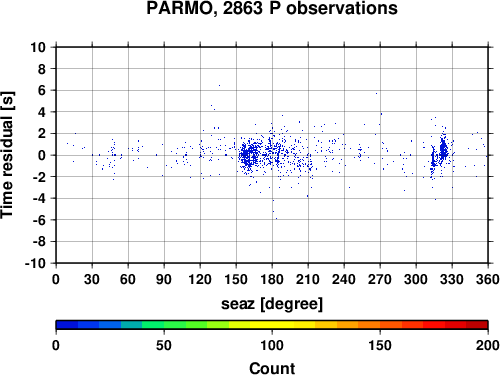Click the x-axis tick label 180
Image resolution: width=500 pixels, height=375 pixels.
pyautogui.click(x=272, y=279)
